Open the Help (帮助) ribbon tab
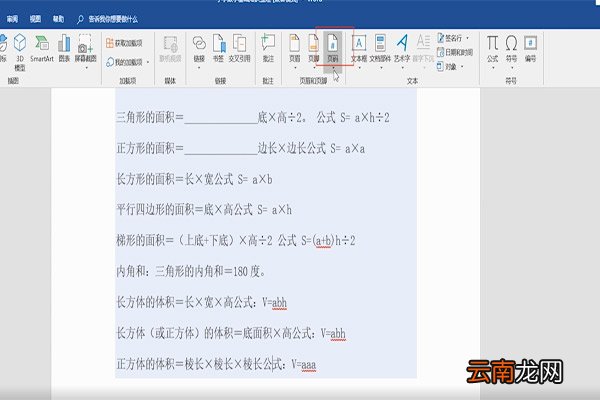Image resolution: width=600 pixels, height=400 pixels. click(58, 19)
